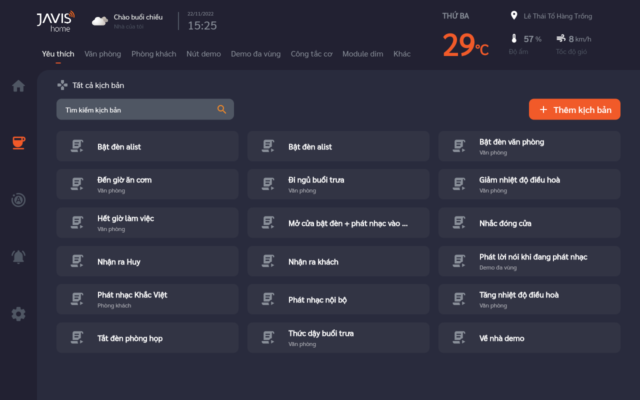
Task: Open the settings gear icon
Action: tap(18, 314)
